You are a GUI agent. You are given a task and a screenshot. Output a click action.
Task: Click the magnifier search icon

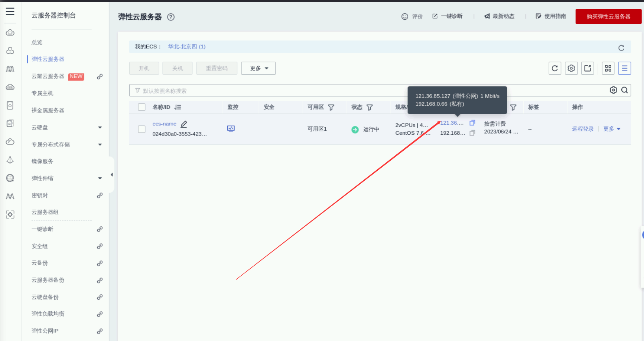(x=625, y=90)
